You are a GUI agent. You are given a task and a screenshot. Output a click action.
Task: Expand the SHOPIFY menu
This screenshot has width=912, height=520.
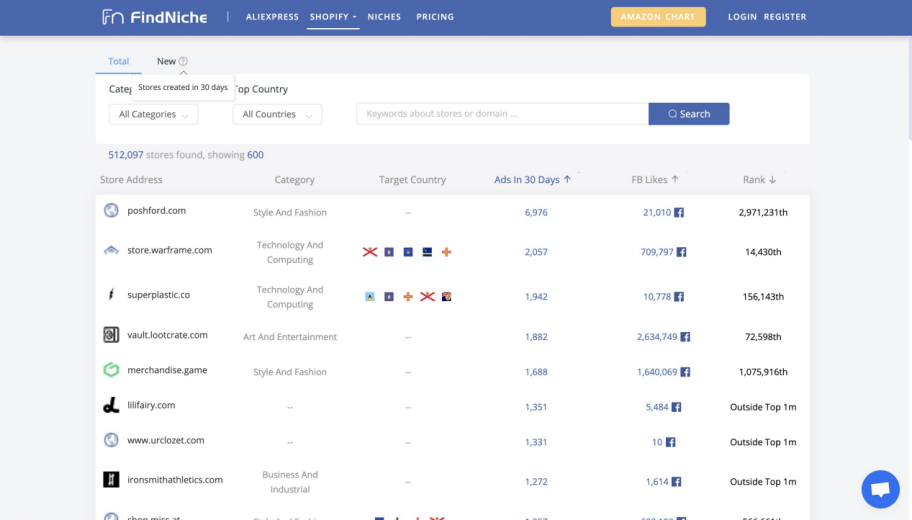pos(333,17)
